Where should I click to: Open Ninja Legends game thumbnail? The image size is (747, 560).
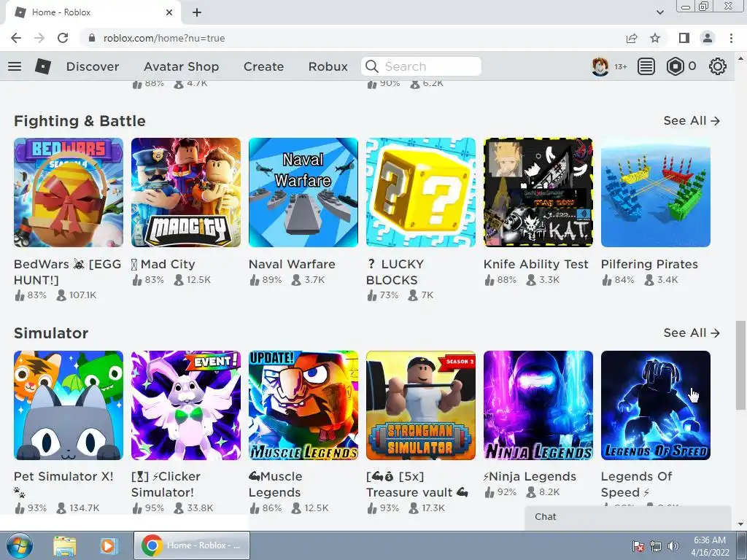point(538,405)
